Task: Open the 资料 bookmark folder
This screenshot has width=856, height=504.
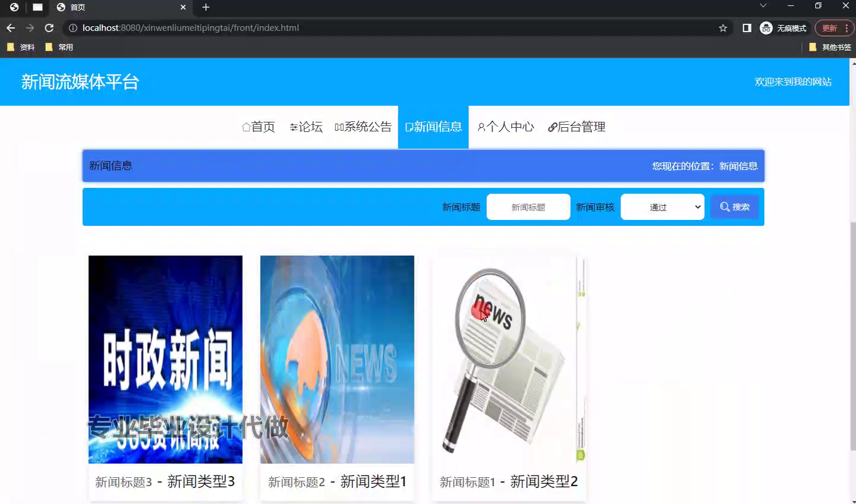Action: click(x=21, y=47)
